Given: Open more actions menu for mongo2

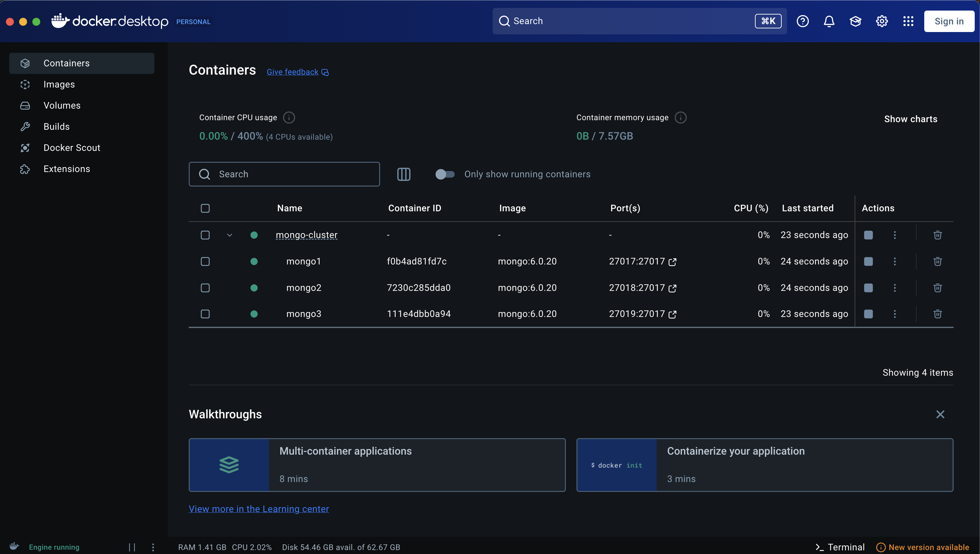Looking at the screenshot, I should pos(895,288).
